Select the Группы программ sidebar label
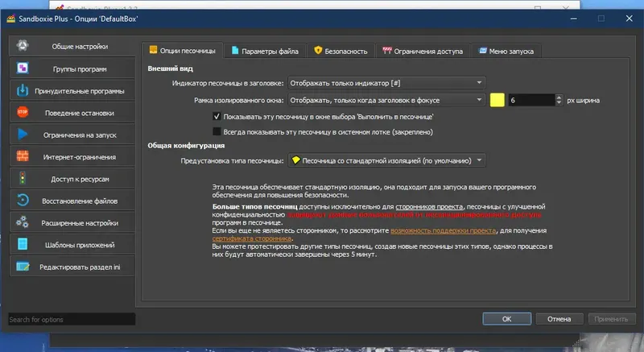The image size is (644, 352). coord(80,69)
